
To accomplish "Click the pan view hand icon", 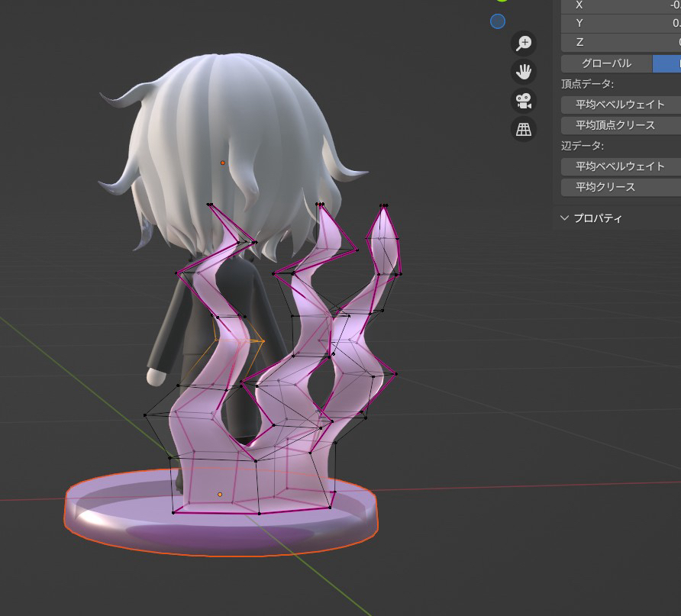I will coord(523,72).
